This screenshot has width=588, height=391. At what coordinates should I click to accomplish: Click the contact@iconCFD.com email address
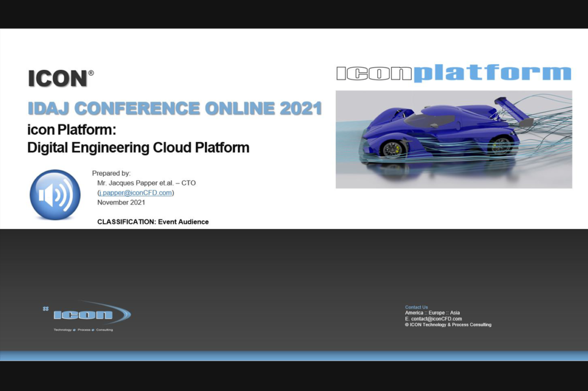point(436,319)
